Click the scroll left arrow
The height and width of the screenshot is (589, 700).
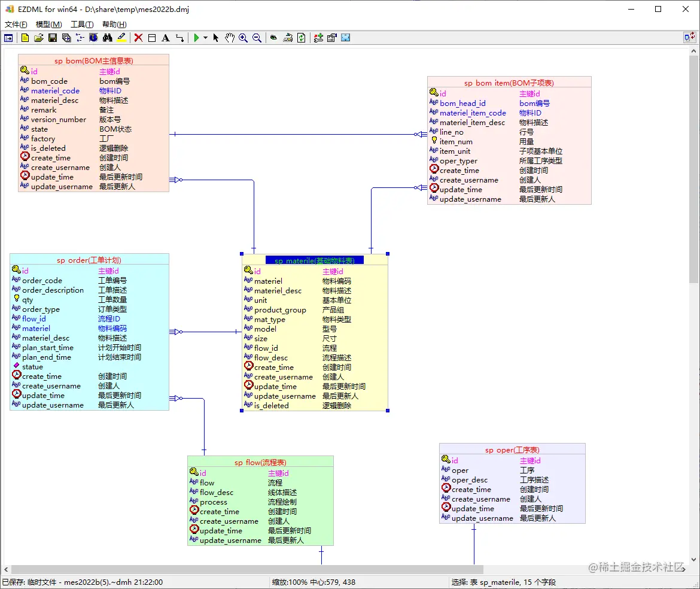coord(6,569)
